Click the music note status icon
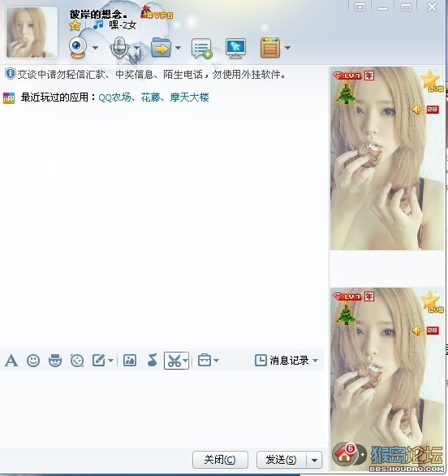Image resolution: width=448 pixels, height=476 pixels. tap(98, 25)
